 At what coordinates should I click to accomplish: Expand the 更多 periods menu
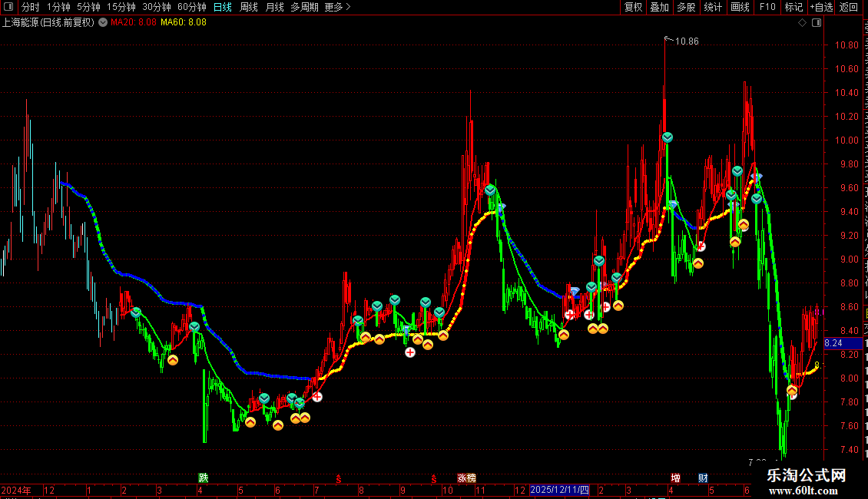pyautogui.click(x=337, y=7)
